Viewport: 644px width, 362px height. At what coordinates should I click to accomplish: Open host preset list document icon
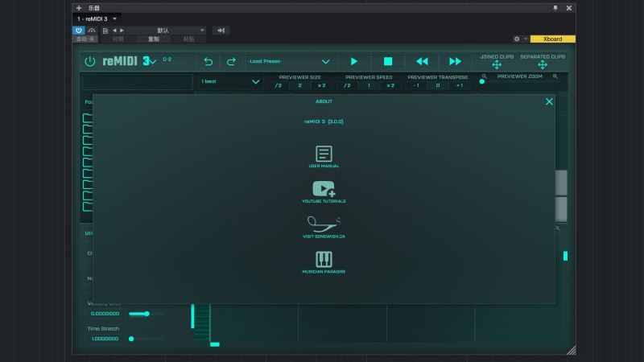[105, 31]
